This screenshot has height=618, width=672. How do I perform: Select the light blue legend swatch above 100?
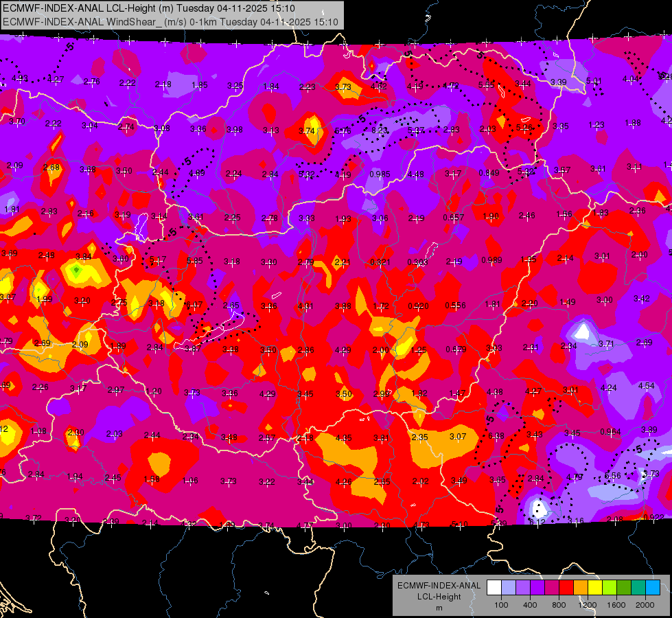click(509, 587)
